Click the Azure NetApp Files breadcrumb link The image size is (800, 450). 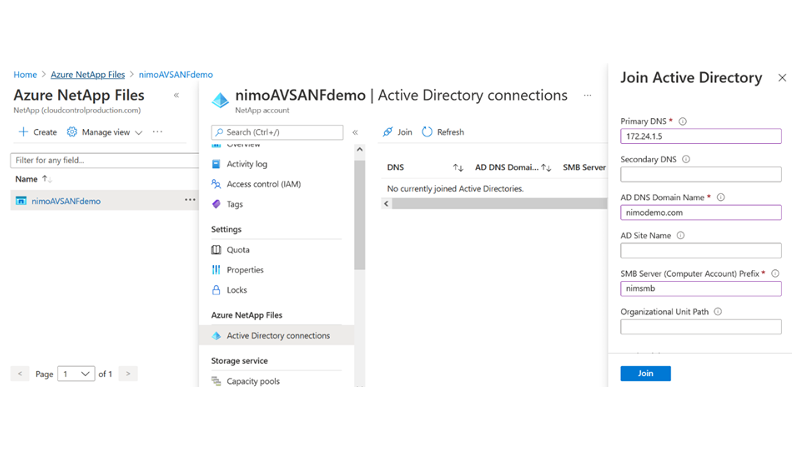click(x=88, y=75)
